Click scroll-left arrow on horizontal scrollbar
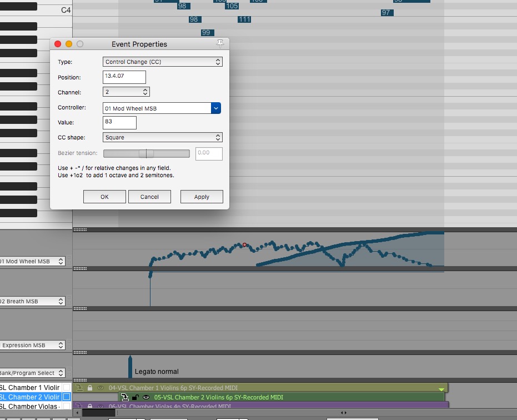The height and width of the screenshot is (420, 517). (x=77, y=412)
